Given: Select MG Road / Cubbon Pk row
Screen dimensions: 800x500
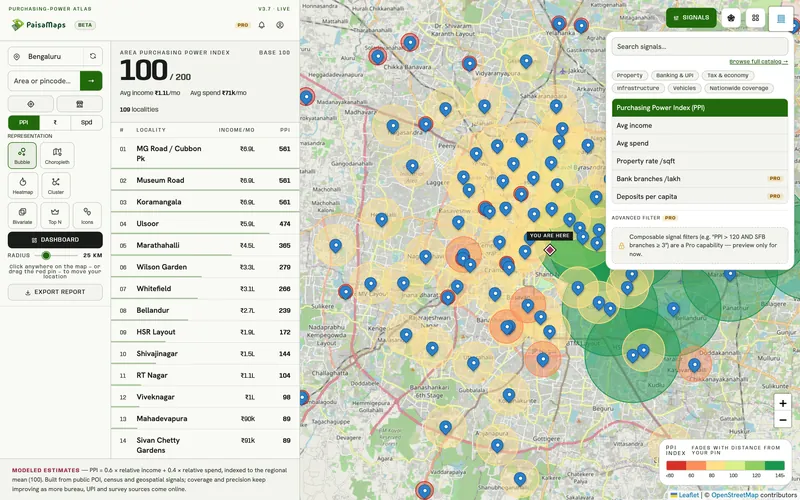Looking at the screenshot, I should 205,153.
